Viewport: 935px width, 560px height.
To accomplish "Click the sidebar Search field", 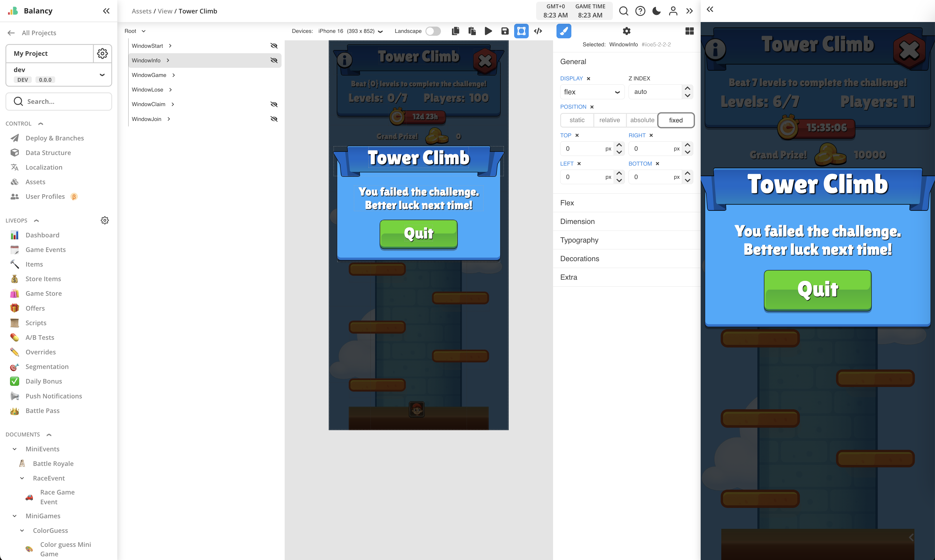I will (x=59, y=102).
